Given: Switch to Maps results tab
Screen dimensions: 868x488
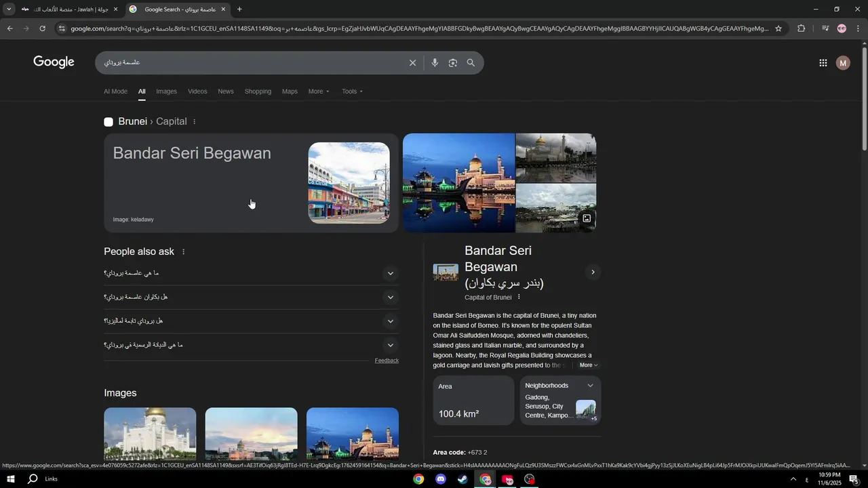Looking at the screenshot, I should point(290,91).
